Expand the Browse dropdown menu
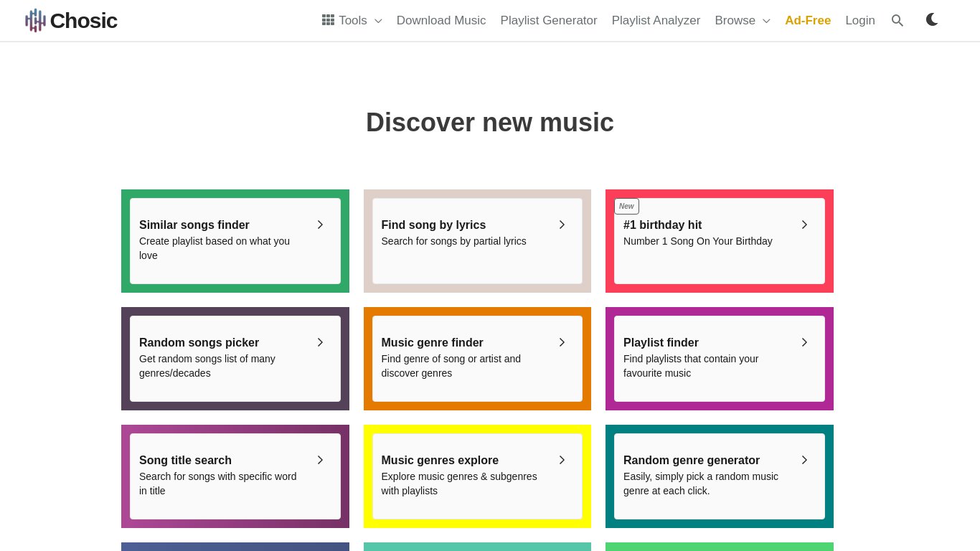 pyautogui.click(x=742, y=21)
